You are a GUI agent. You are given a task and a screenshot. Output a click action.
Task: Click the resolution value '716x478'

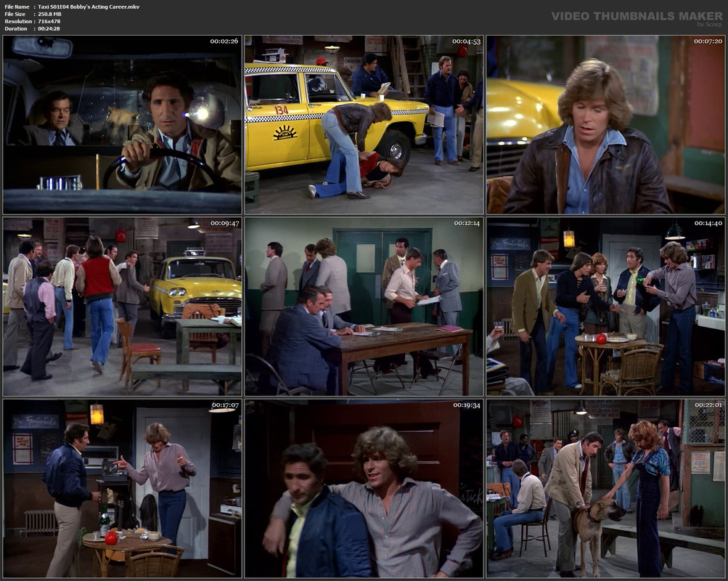click(x=49, y=21)
